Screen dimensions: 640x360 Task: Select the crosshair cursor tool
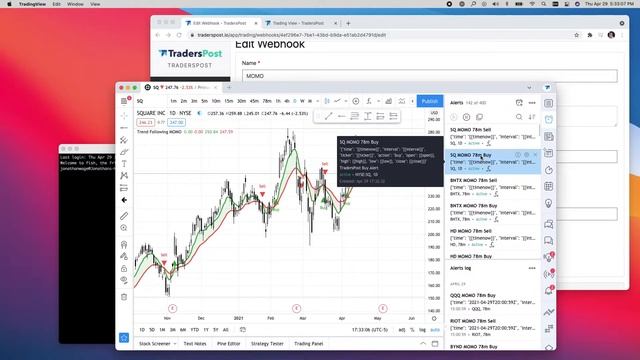pos(124,116)
